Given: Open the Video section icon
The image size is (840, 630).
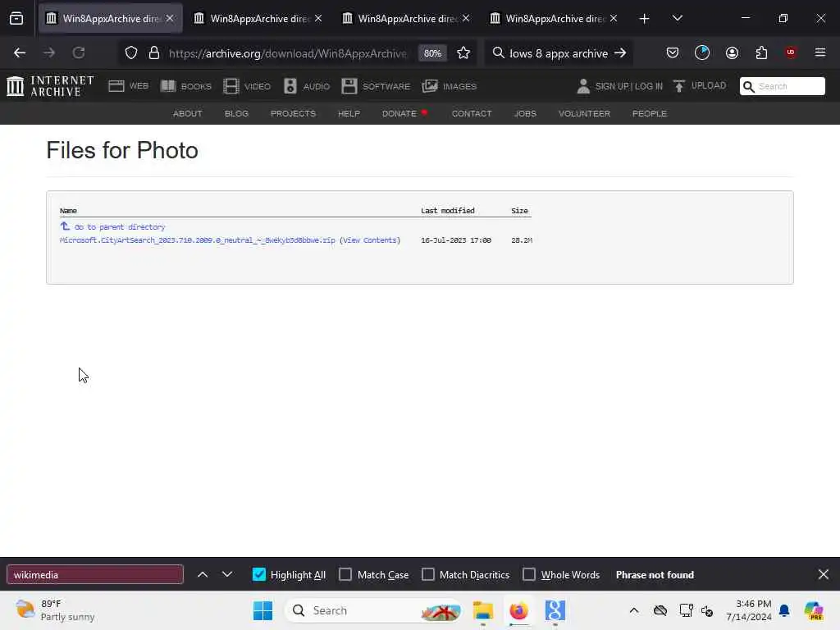Looking at the screenshot, I should pos(231,86).
